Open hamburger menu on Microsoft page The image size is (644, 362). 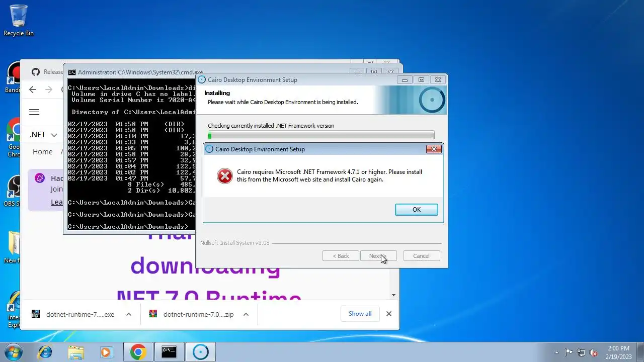[x=34, y=112]
